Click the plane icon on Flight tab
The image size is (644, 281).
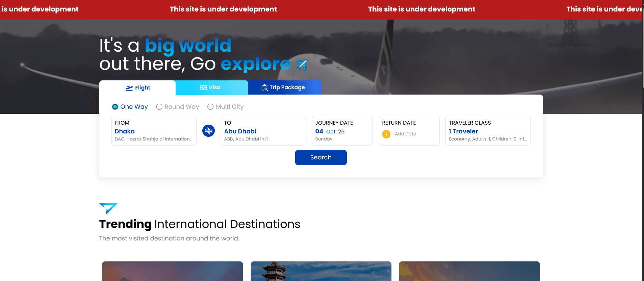[x=129, y=88]
